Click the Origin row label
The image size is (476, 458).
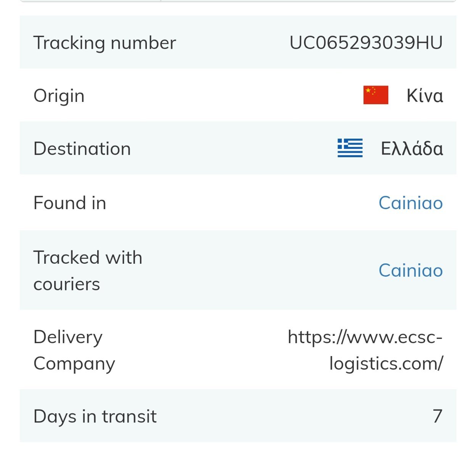click(x=59, y=96)
